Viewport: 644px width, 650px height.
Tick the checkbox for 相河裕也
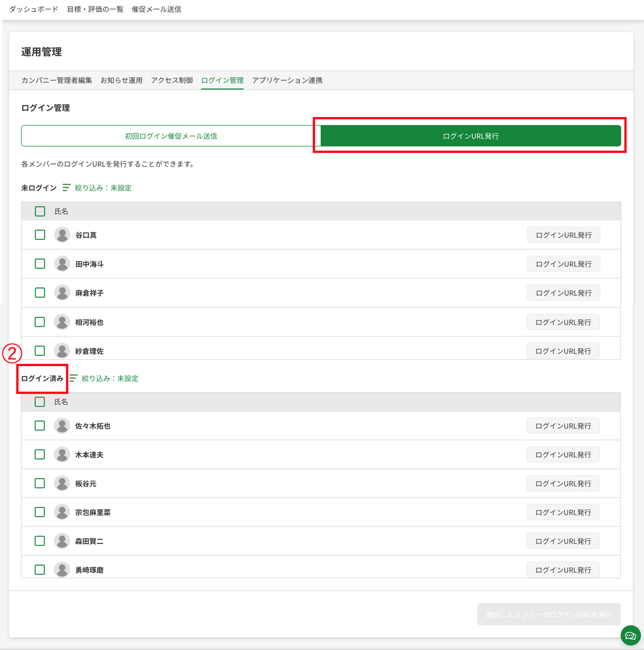pos(40,322)
